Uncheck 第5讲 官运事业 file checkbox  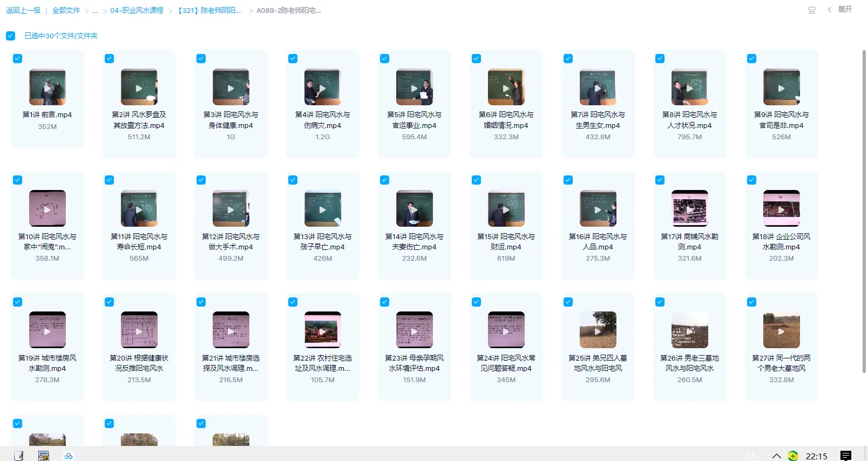click(x=385, y=58)
